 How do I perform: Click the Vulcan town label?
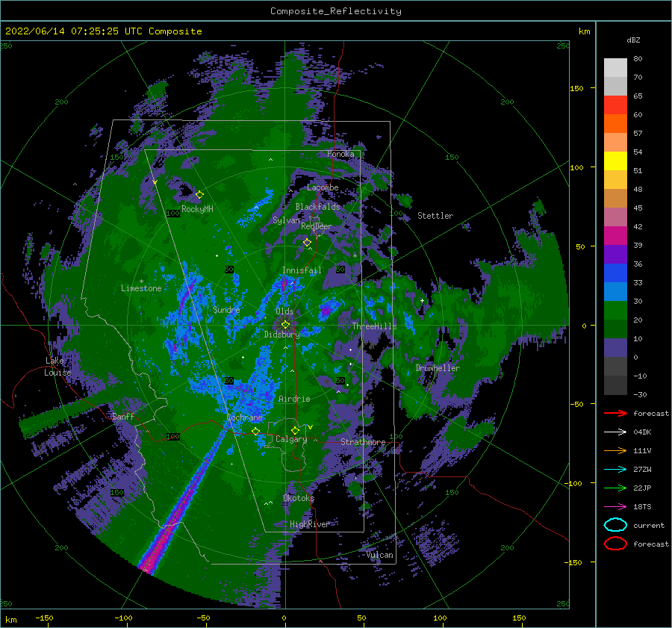click(x=380, y=555)
